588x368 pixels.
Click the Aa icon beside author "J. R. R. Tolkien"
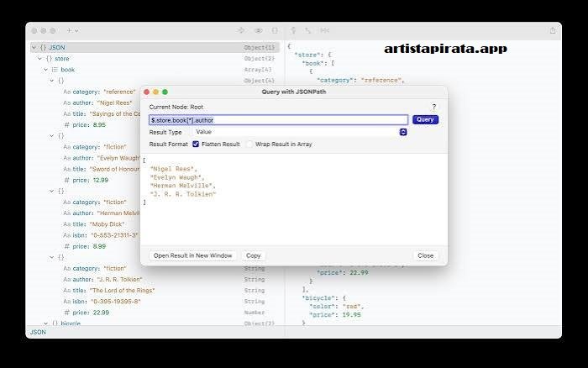pos(66,280)
